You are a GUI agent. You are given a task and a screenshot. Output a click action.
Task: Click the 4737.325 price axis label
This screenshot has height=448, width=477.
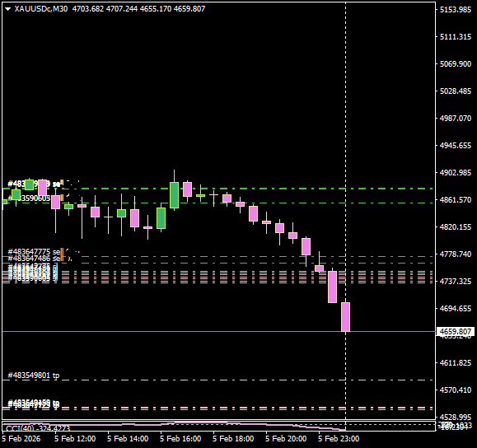[x=456, y=282]
